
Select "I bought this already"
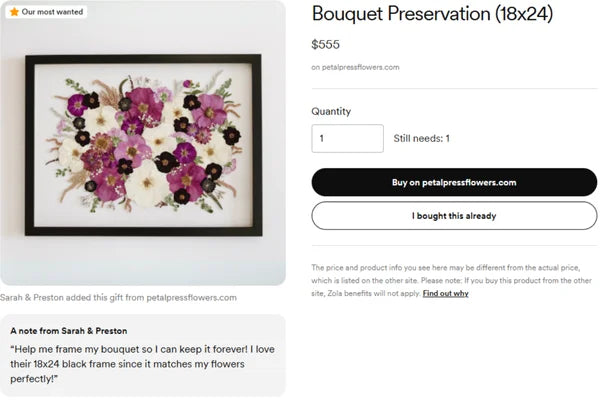(454, 215)
